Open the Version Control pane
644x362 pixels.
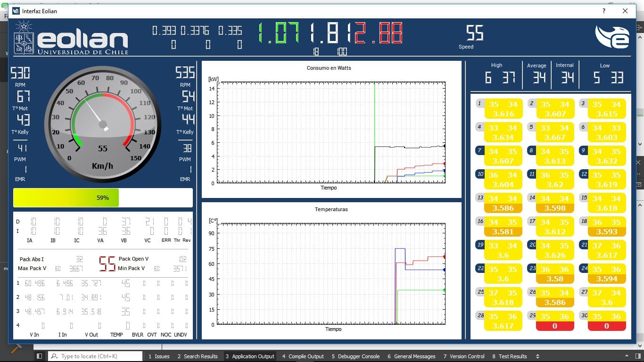click(464, 356)
